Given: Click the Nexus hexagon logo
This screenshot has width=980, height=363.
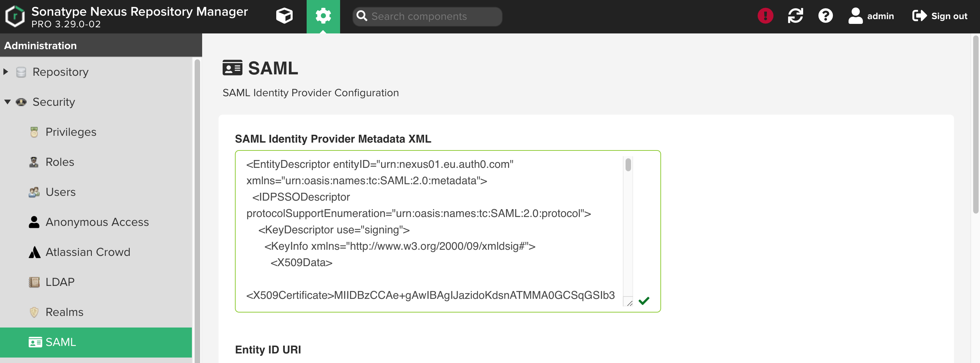Looking at the screenshot, I should (15, 16).
